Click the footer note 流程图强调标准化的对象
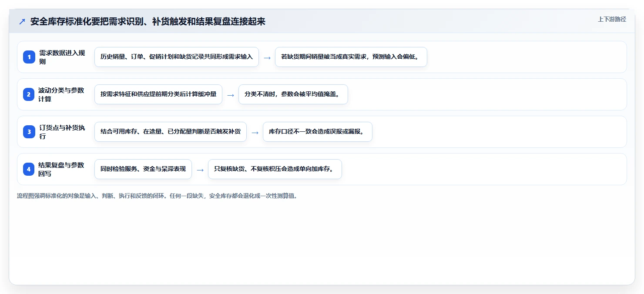Viewport: 644px width, 294px height. tap(158, 196)
